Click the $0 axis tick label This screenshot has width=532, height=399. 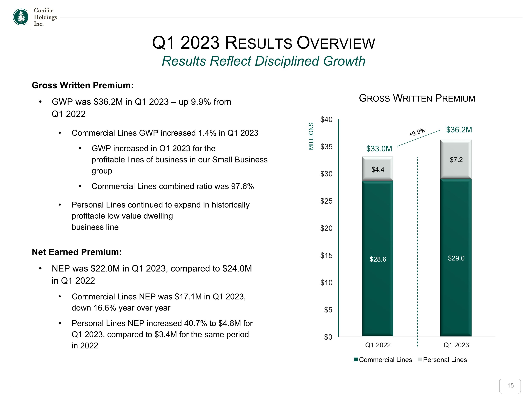(328, 337)
